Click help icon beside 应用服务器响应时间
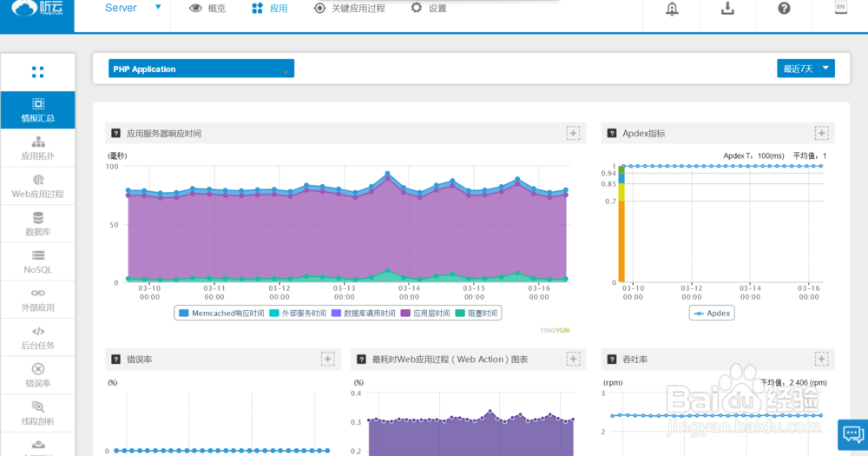This screenshot has width=868, height=456. 115,134
